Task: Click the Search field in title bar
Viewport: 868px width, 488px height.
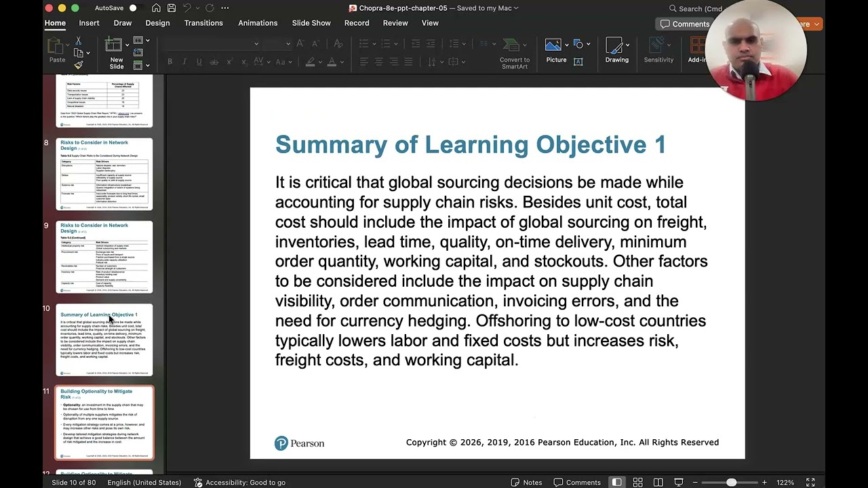Action: tap(695, 9)
